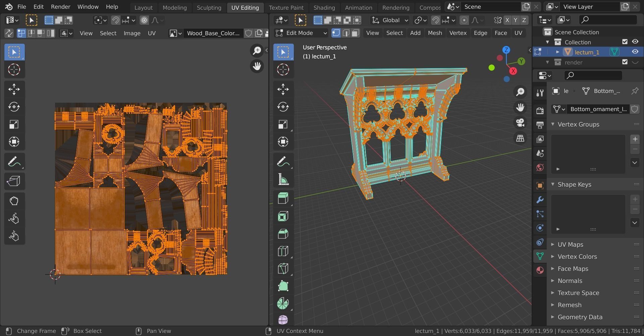Open Physics properties tab

pos(540,228)
